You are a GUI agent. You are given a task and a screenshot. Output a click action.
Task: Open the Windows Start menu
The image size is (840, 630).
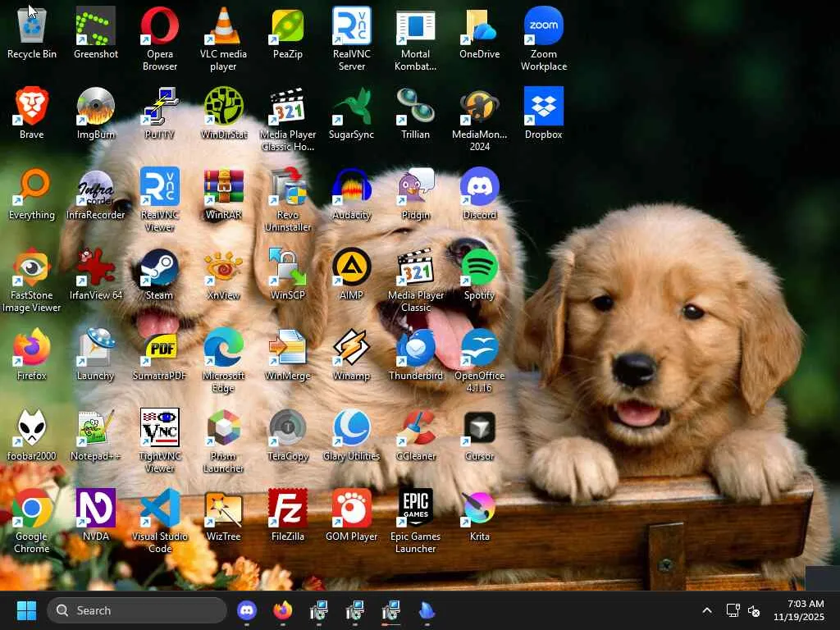tap(26, 610)
